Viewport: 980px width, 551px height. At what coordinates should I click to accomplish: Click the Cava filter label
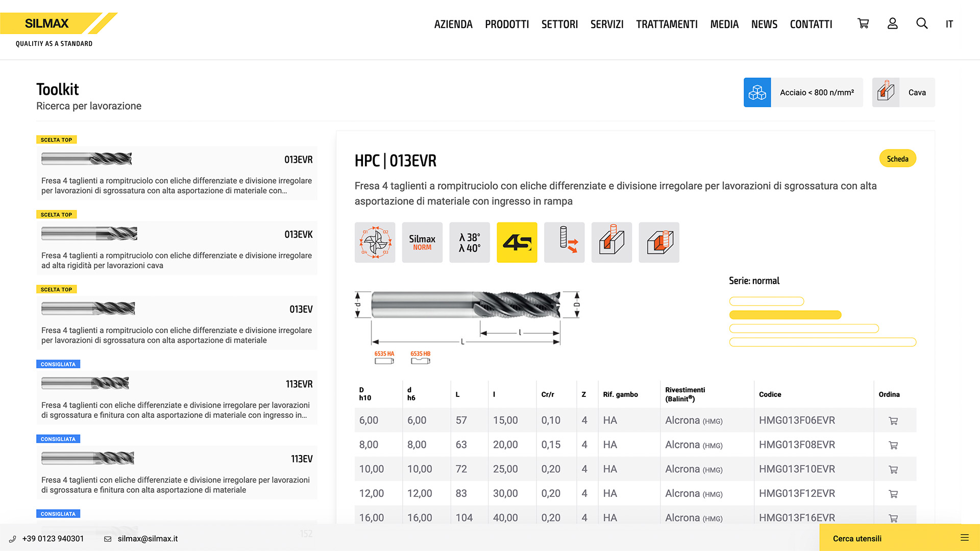[917, 92]
